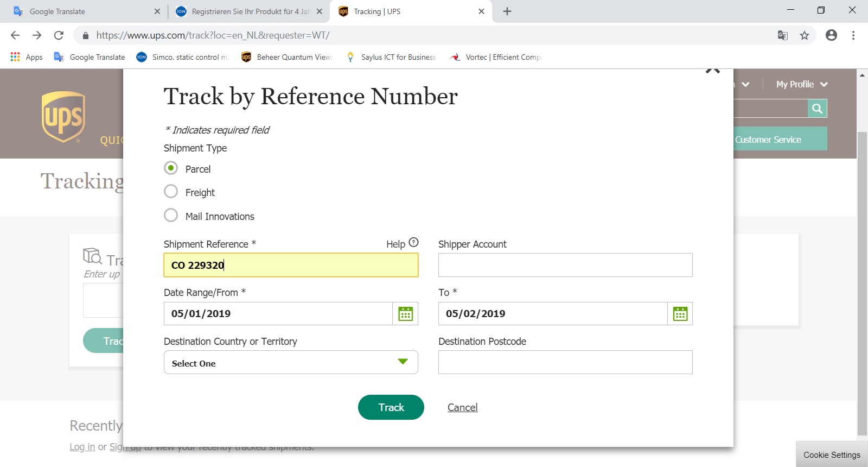
Task: Expand the Destination Country or Territory dropdown
Action: (x=291, y=362)
